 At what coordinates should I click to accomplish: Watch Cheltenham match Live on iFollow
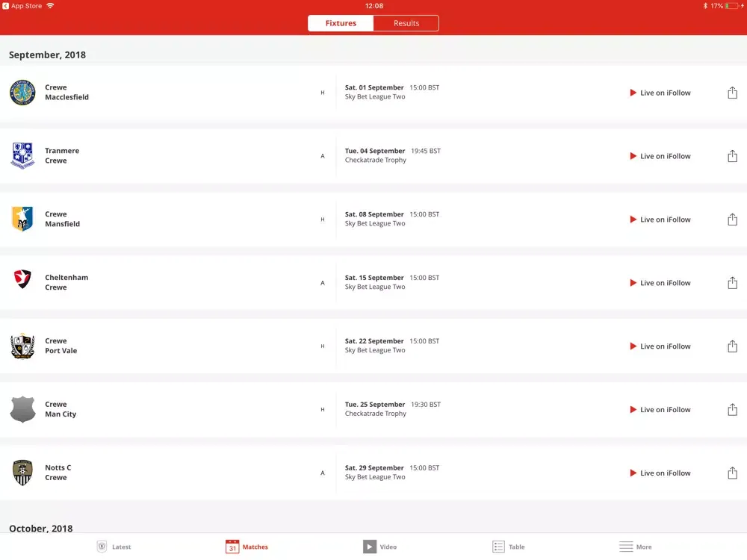point(660,283)
